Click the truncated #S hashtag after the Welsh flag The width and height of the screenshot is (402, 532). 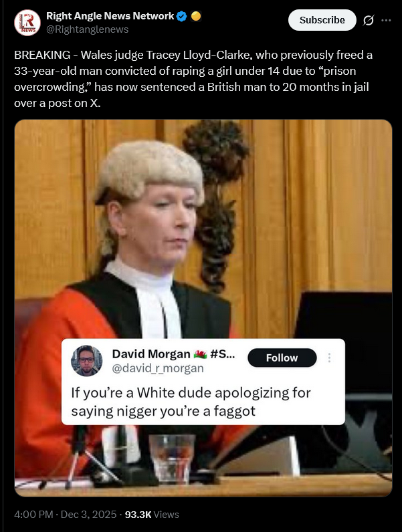pyautogui.click(x=222, y=354)
